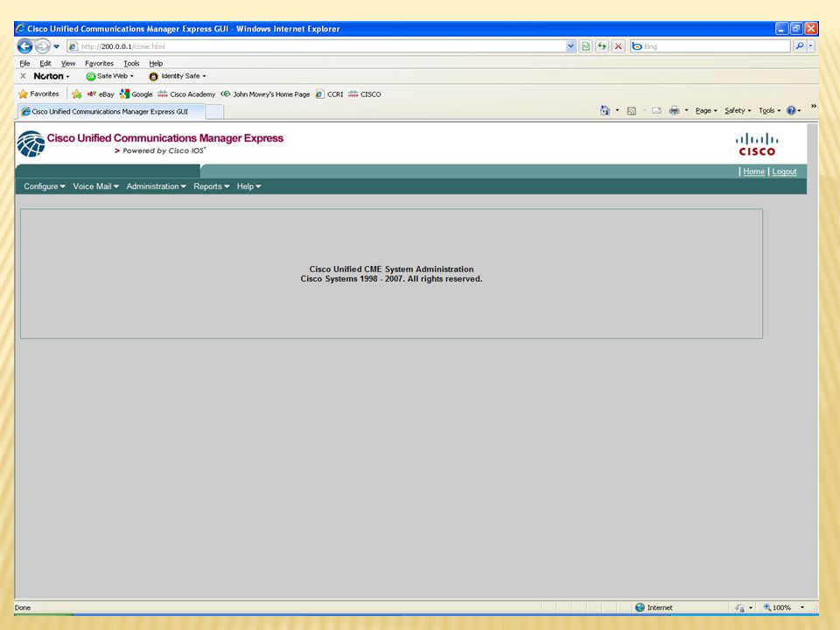Open the Tools command bar menu
The height and width of the screenshot is (630, 840).
click(770, 111)
